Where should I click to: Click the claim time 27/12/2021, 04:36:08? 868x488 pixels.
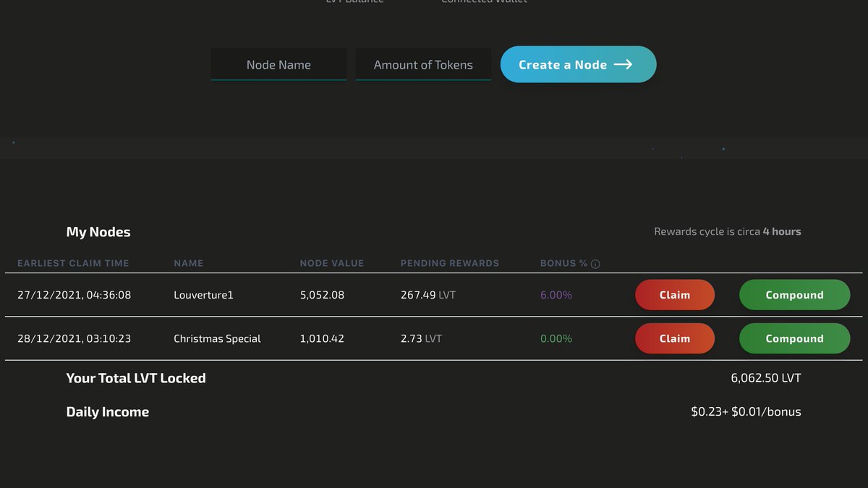[x=74, y=295]
